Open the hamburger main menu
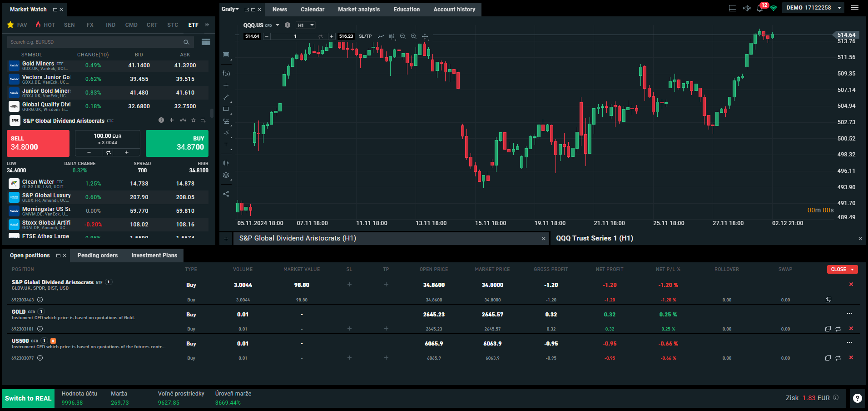Screen dimensions: 868x411 854,8
